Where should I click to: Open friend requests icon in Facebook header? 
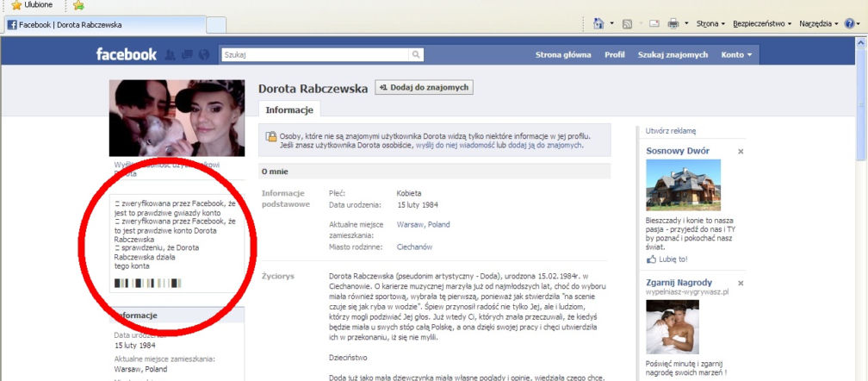click(170, 55)
